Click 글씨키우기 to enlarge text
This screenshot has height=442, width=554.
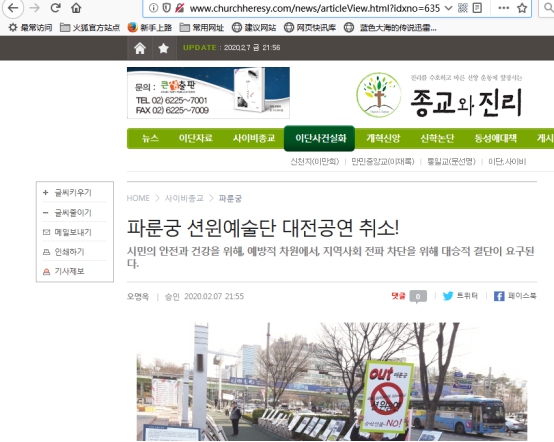[x=73, y=193]
